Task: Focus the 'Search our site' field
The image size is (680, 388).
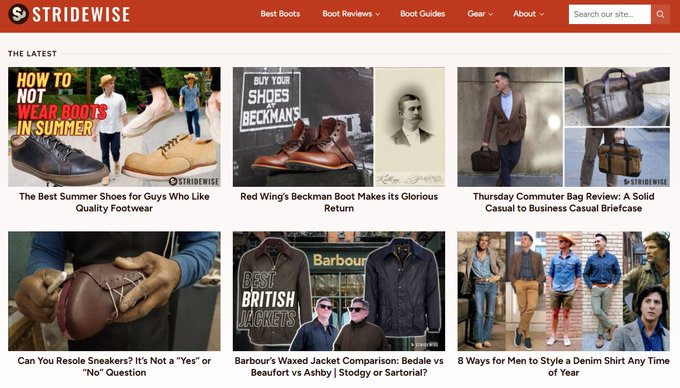Action: [x=610, y=14]
